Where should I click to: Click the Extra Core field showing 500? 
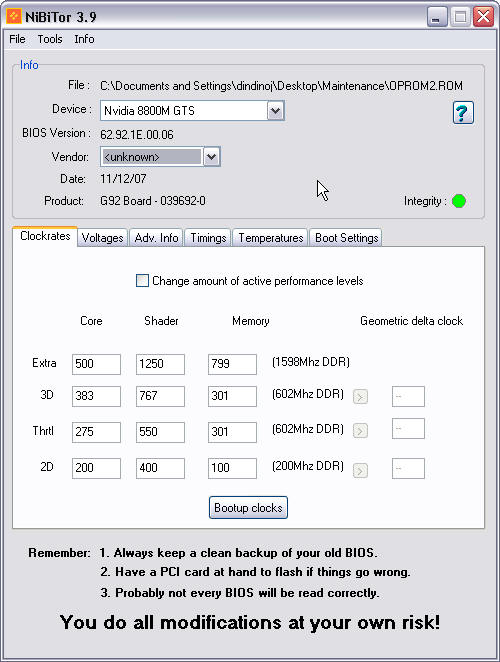point(96,364)
